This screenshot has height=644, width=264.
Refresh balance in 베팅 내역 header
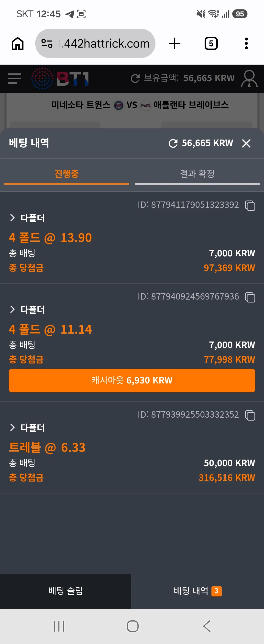click(173, 143)
